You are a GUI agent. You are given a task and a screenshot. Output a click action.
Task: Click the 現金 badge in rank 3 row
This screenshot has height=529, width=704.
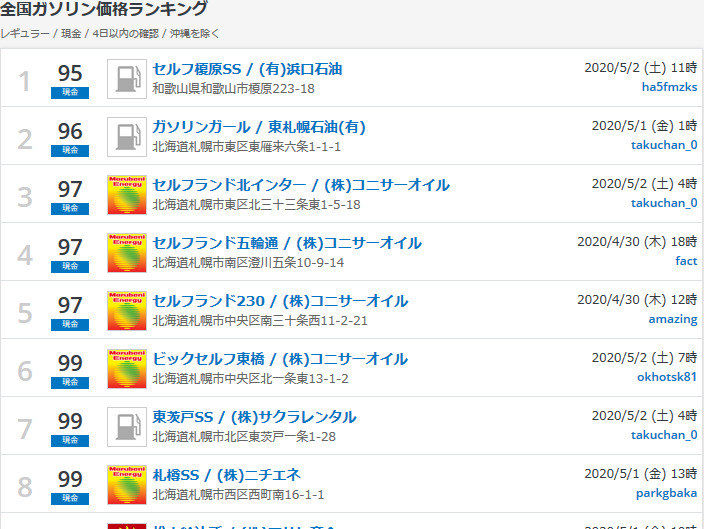click(x=70, y=208)
